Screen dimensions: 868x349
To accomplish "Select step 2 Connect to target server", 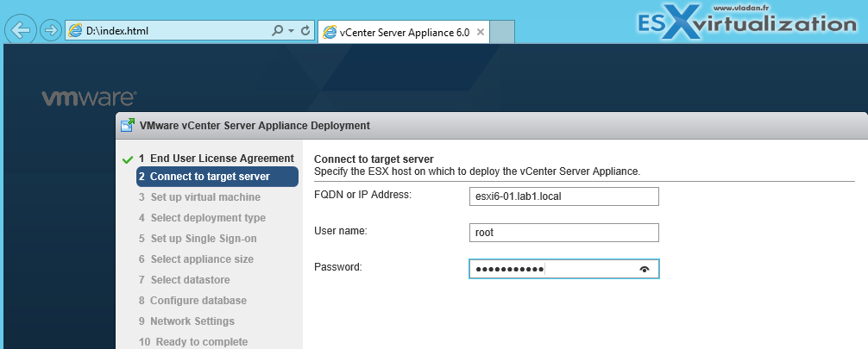I will pos(217,177).
